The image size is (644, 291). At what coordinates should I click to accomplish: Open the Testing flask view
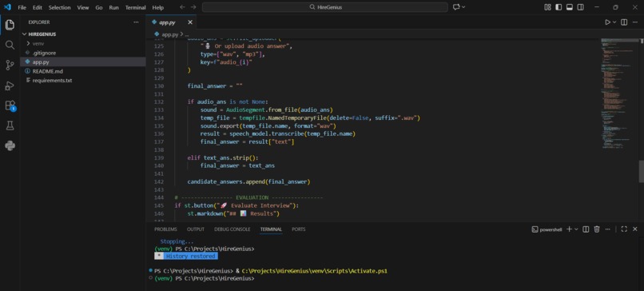(x=10, y=126)
